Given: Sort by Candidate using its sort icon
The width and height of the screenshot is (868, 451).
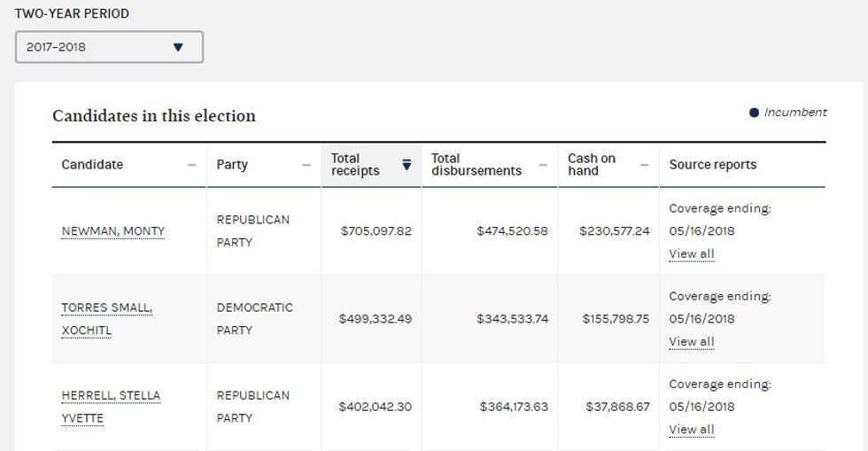Looking at the screenshot, I should click(191, 165).
